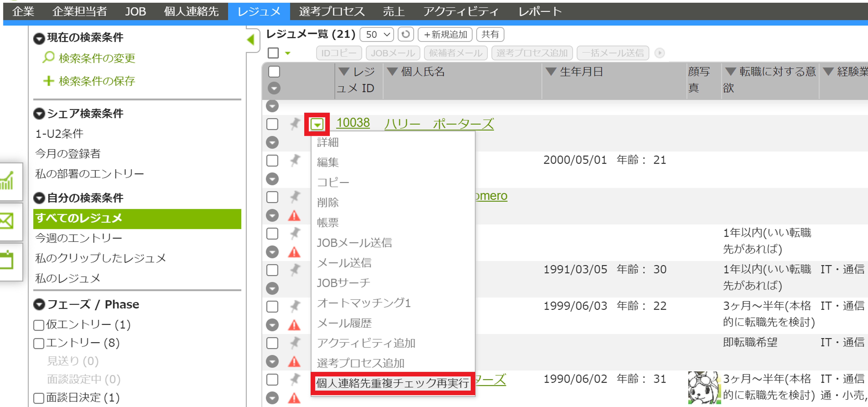Open the green arrow next to the toolbar checkbox

287,53
